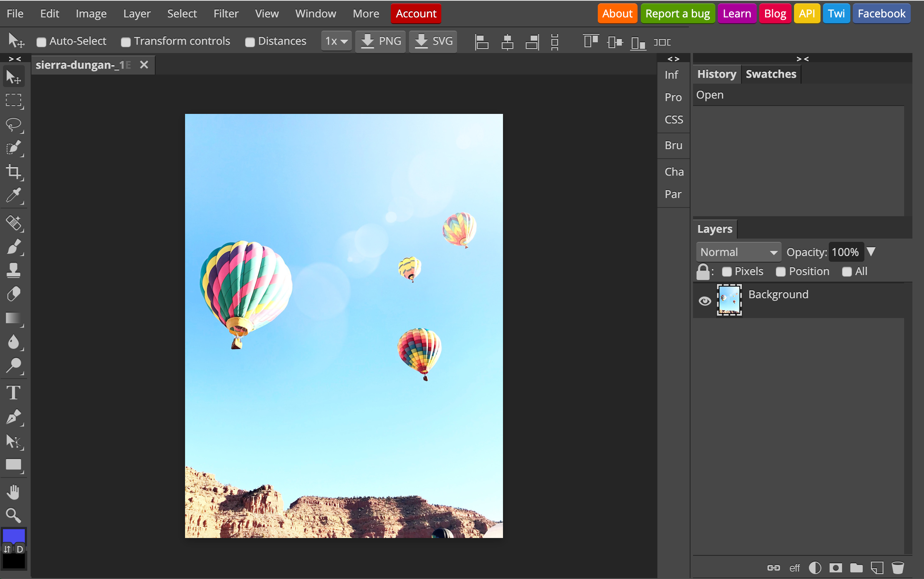Click the align right edges icon
Viewport: 924px width, 579px height.
[x=532, y=42]
